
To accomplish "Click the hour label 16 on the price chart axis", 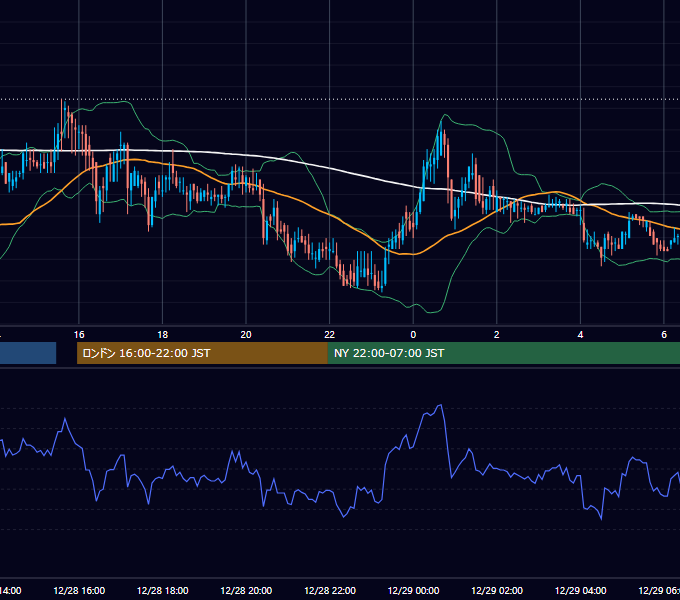I will pos(79,335).
